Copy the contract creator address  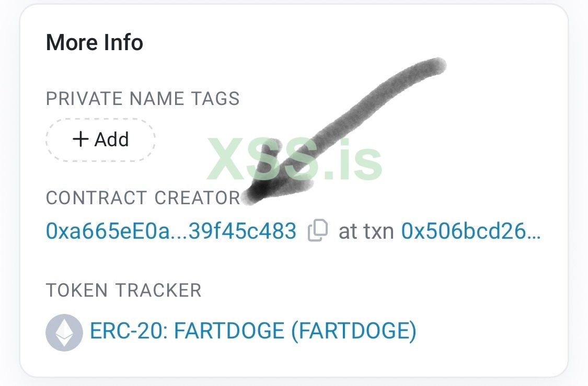pyautogui.click(x=318, y=230)
